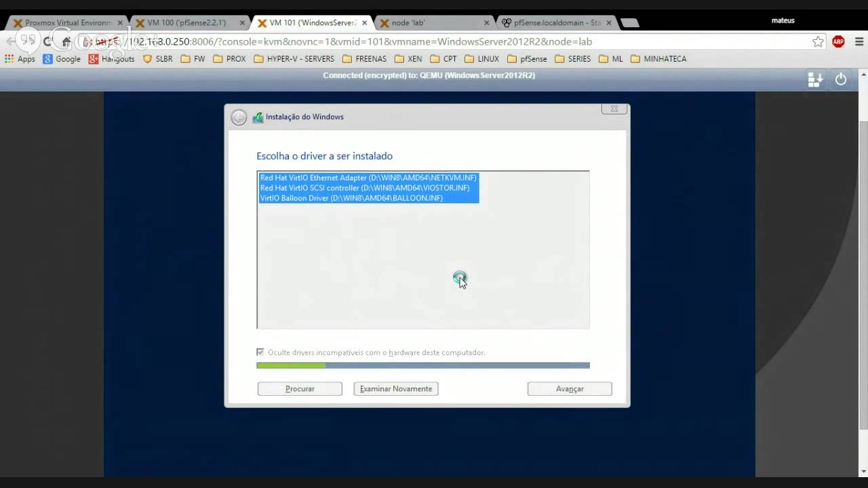Select Red Hat VirtIO SCSI controller driver
Screen dimensions: 868x488
pos(368,188)
